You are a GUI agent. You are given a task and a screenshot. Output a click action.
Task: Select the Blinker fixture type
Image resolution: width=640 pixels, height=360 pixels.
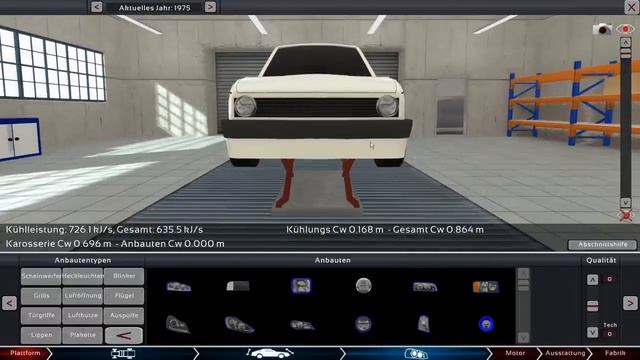point(124,276)
